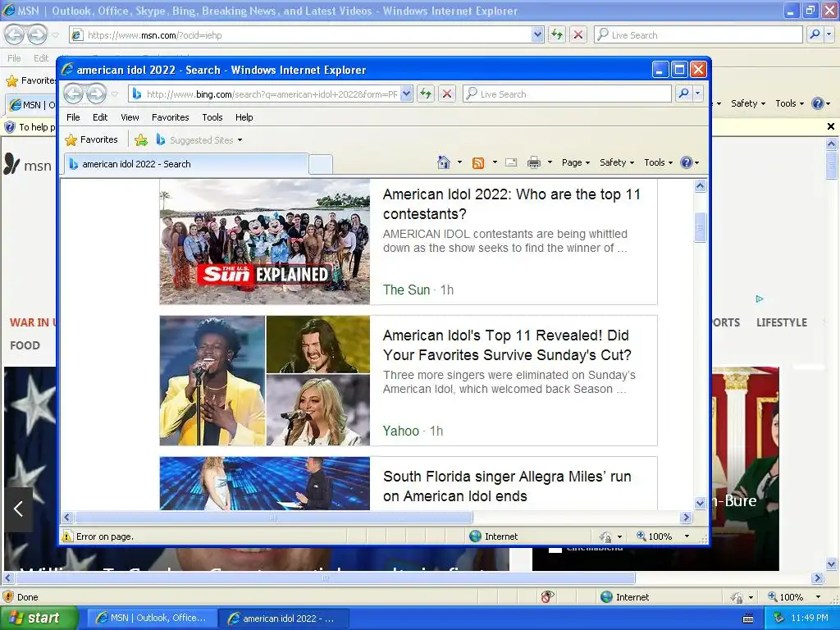Open Favorites menu in menu bar
Screen dimensions: 840x630
tap(171, 117)
